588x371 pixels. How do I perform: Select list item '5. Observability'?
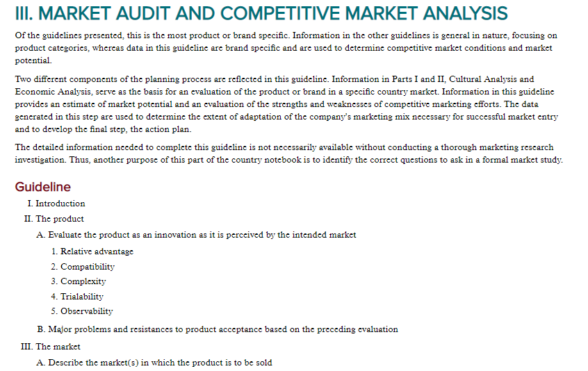coord(82,311)
